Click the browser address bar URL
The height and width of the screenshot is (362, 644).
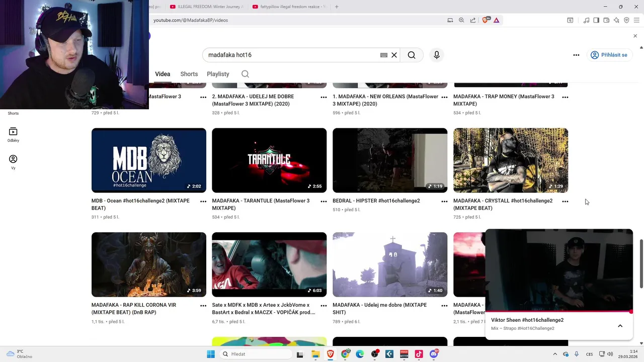(x=191, y=20)
